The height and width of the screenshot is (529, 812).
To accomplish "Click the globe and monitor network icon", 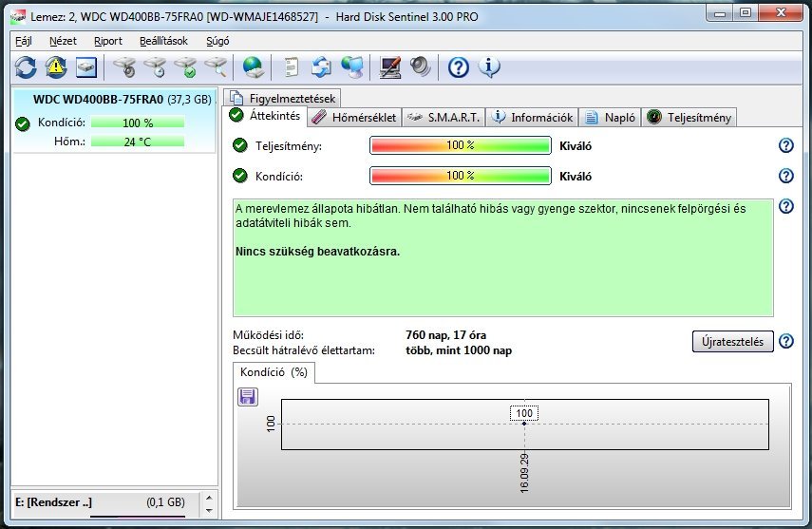I will tap(352, 67).
